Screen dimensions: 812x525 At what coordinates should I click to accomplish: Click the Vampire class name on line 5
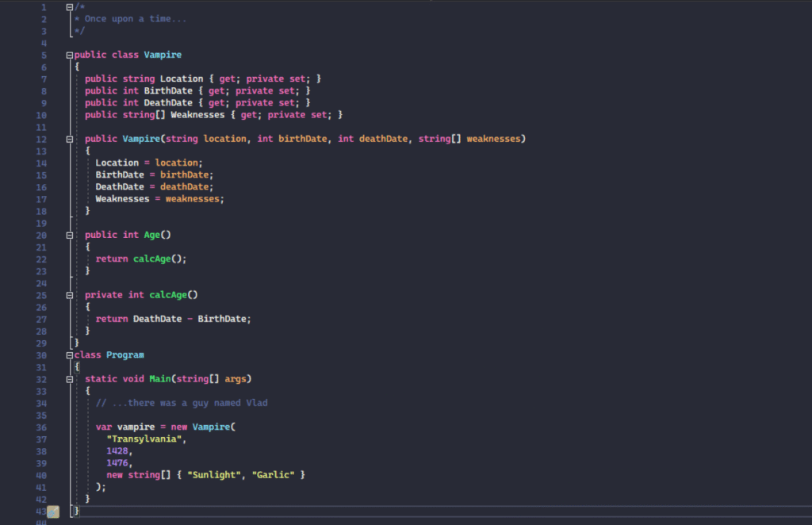click(163, 55)
